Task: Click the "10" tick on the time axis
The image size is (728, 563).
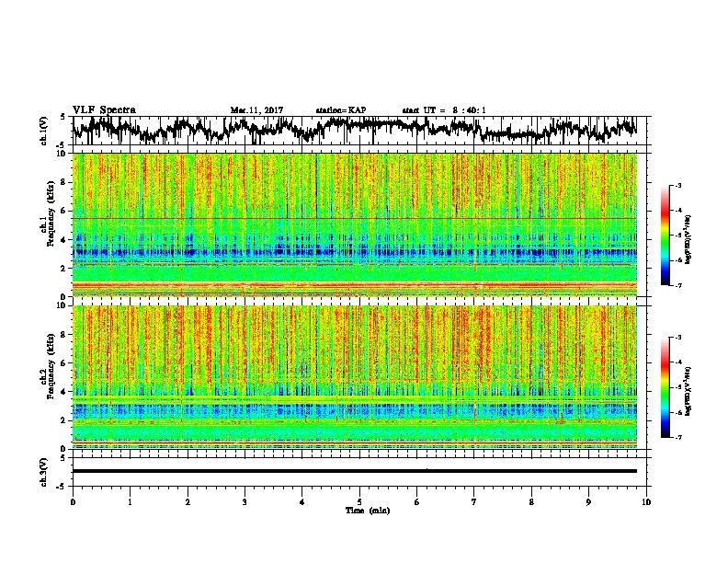Action: [646, 502]
